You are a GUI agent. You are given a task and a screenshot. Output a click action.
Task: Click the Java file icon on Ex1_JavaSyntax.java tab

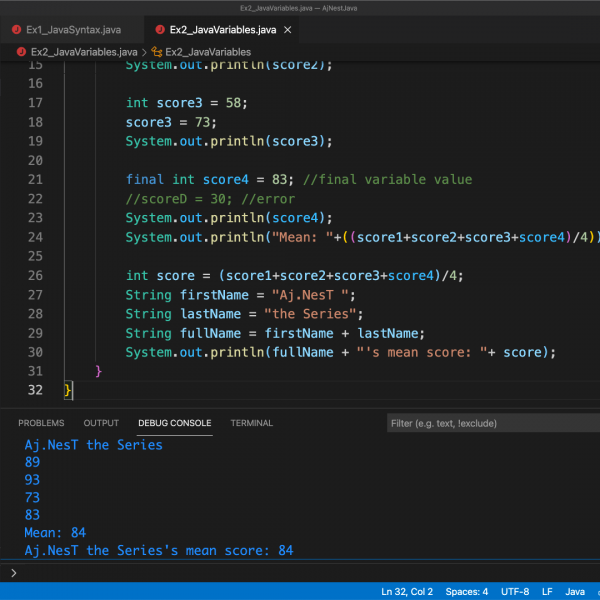pos(16,29)
